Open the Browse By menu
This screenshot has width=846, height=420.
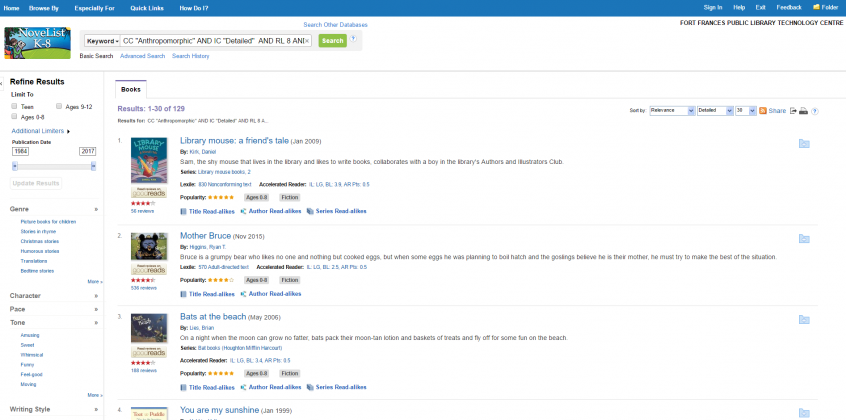pos(44,7)
